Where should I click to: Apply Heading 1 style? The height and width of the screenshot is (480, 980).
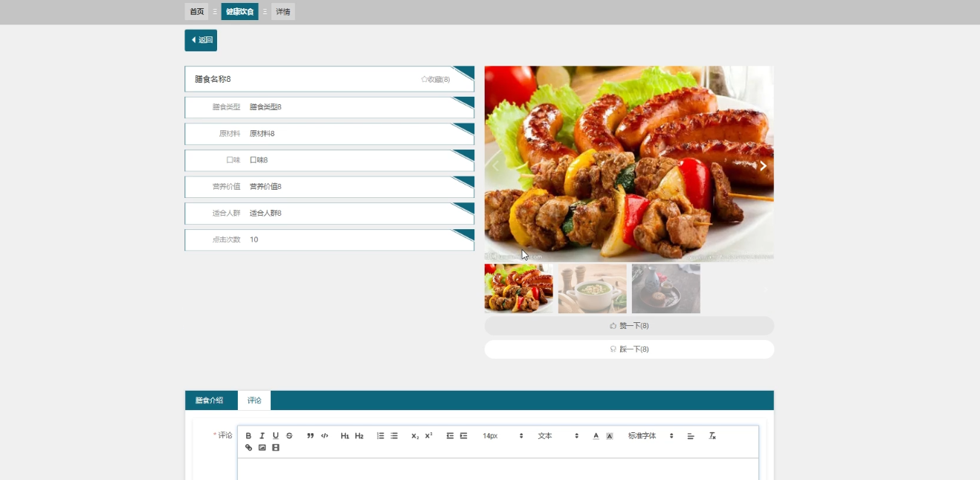(345, 436)
